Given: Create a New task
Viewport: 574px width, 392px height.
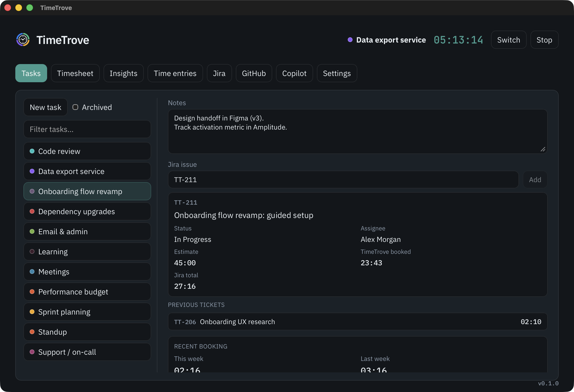Looking at the screenshot, I should (x=45, y=107).
